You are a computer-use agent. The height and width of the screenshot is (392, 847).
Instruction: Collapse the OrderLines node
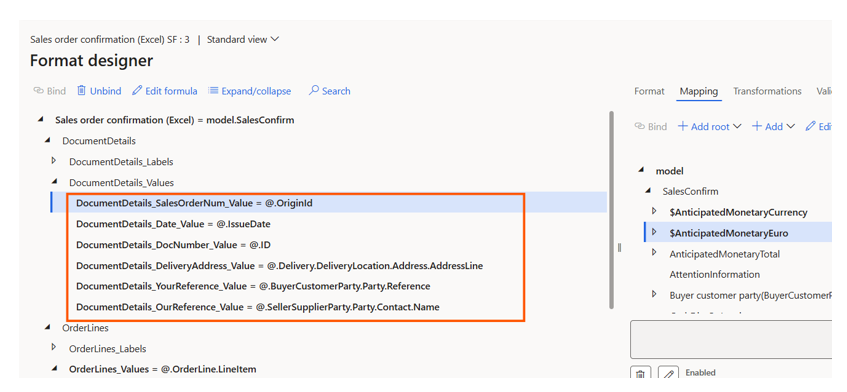click(48, 327)
